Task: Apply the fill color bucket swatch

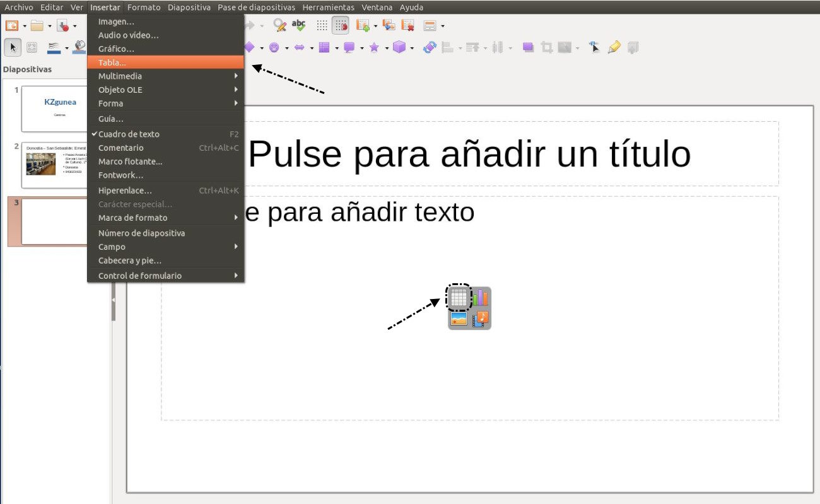Action: tap(79, 47)
